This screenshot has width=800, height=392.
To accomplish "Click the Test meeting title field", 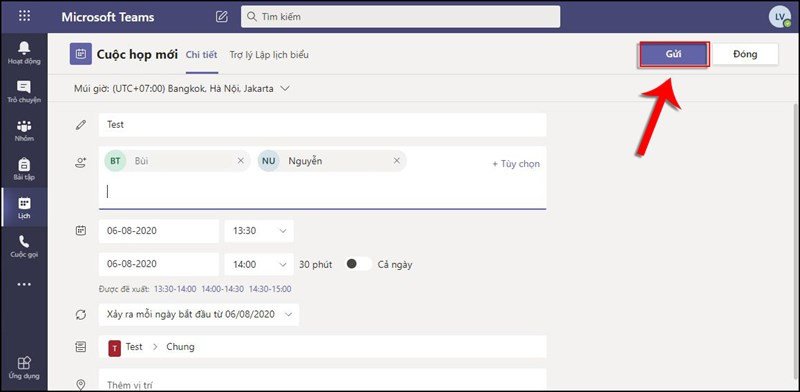I will click(x=322, y=125).
